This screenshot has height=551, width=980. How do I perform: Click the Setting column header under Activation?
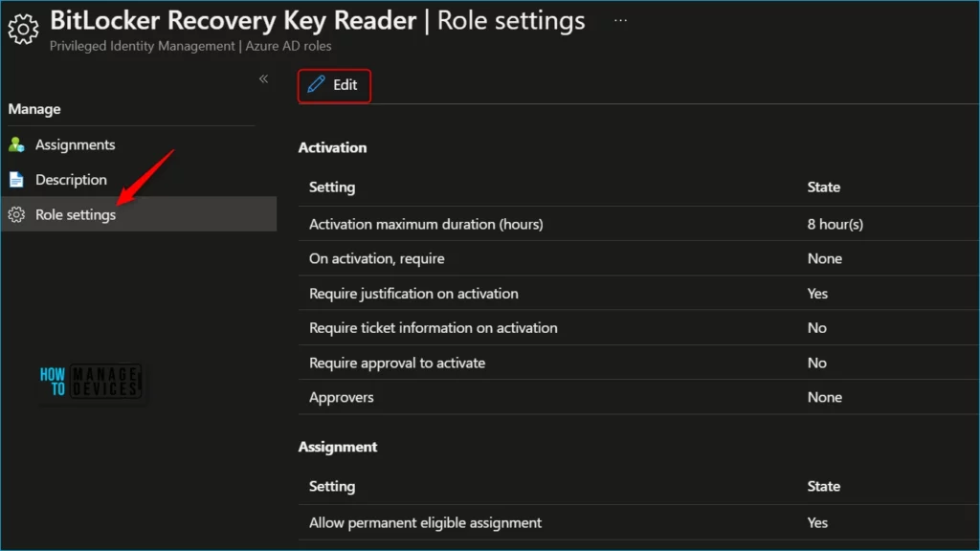(332, 187)
